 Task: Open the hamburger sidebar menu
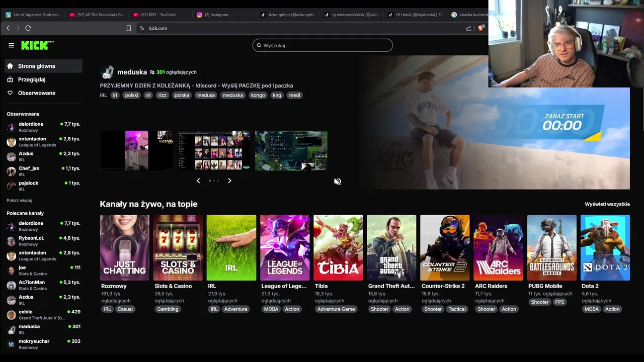click(11, 45)
